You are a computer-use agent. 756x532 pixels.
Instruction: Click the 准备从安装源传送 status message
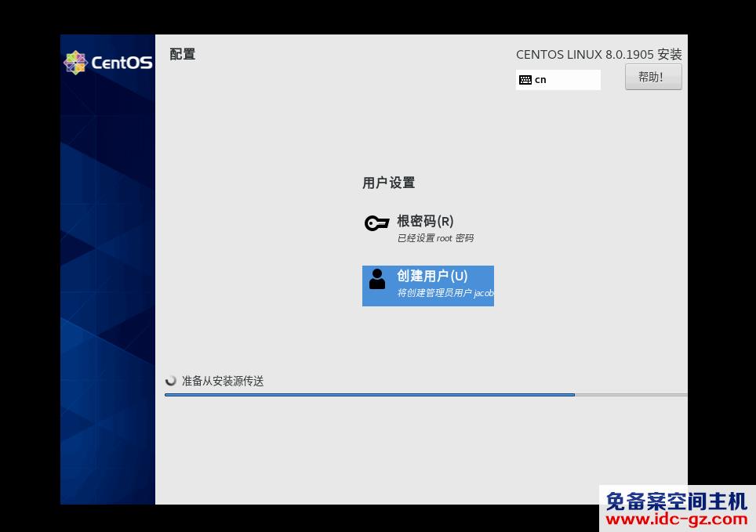click(x=222, y=381)
